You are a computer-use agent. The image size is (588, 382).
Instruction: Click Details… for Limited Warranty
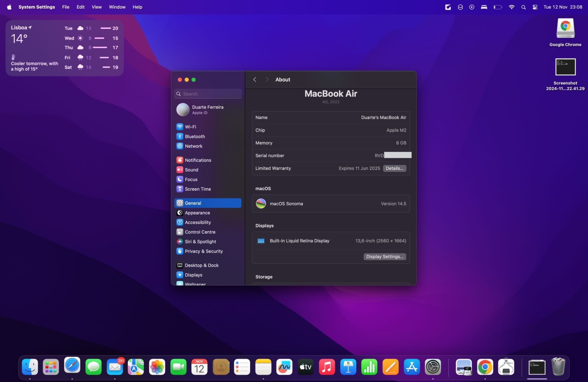(x=395, y=168)
